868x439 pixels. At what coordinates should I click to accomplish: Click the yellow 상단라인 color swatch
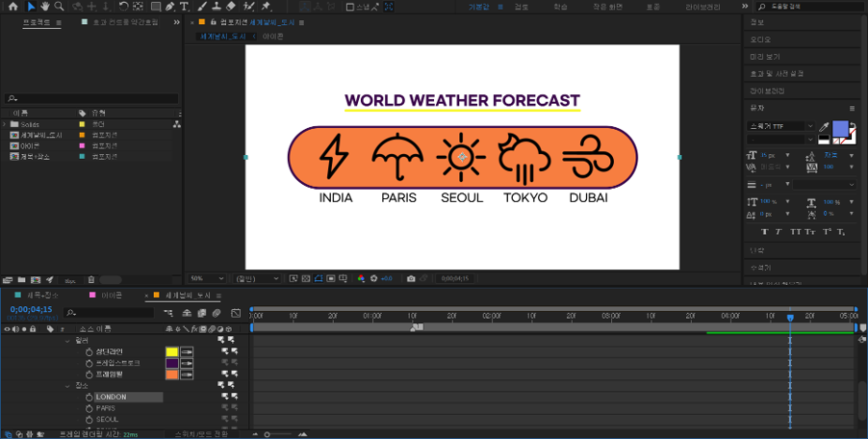coord(171,351)
